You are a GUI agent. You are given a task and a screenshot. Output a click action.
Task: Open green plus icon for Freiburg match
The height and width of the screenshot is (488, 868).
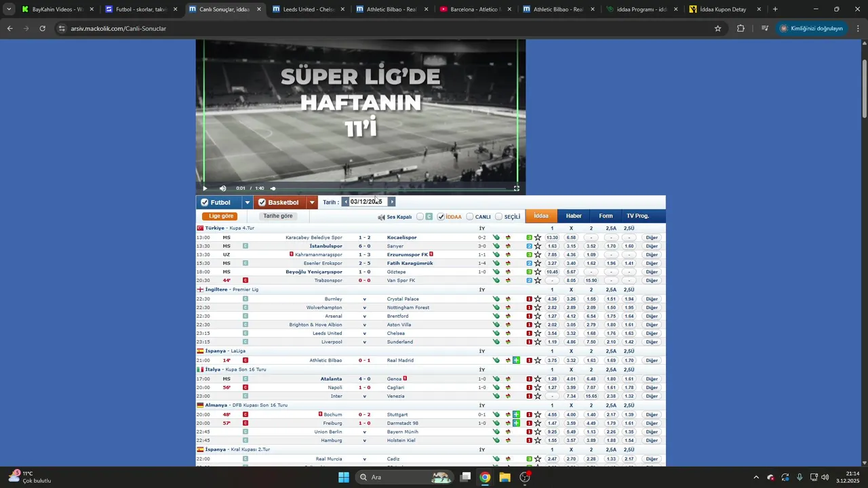click(x=517, y=423)
